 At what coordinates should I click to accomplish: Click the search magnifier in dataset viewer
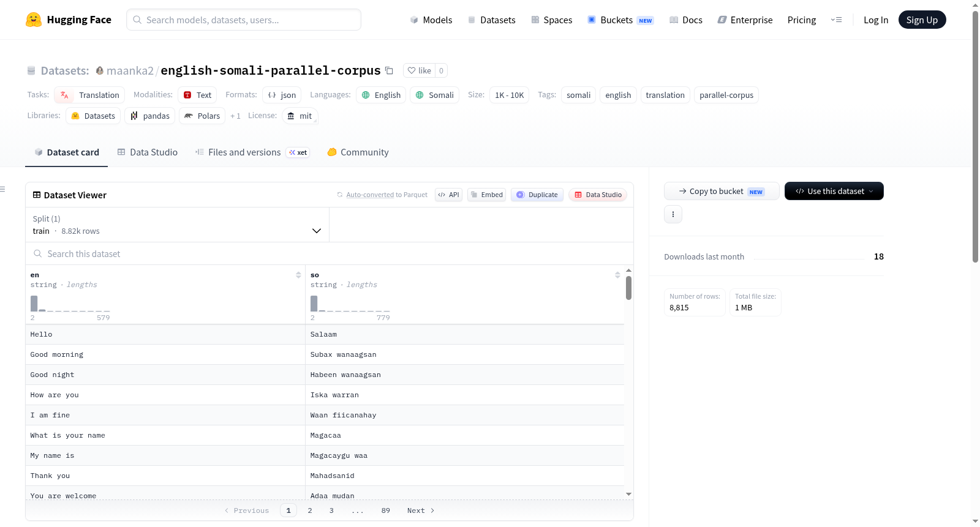click(x=38, y=253)
